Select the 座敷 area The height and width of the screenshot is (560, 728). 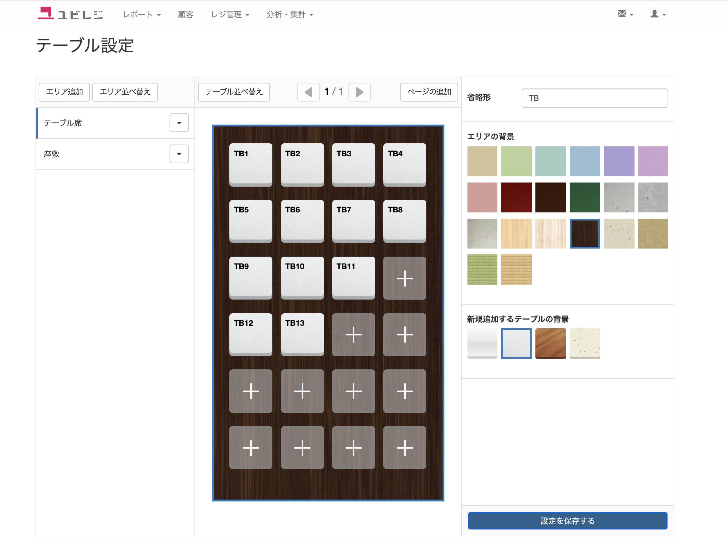point(115,154)
